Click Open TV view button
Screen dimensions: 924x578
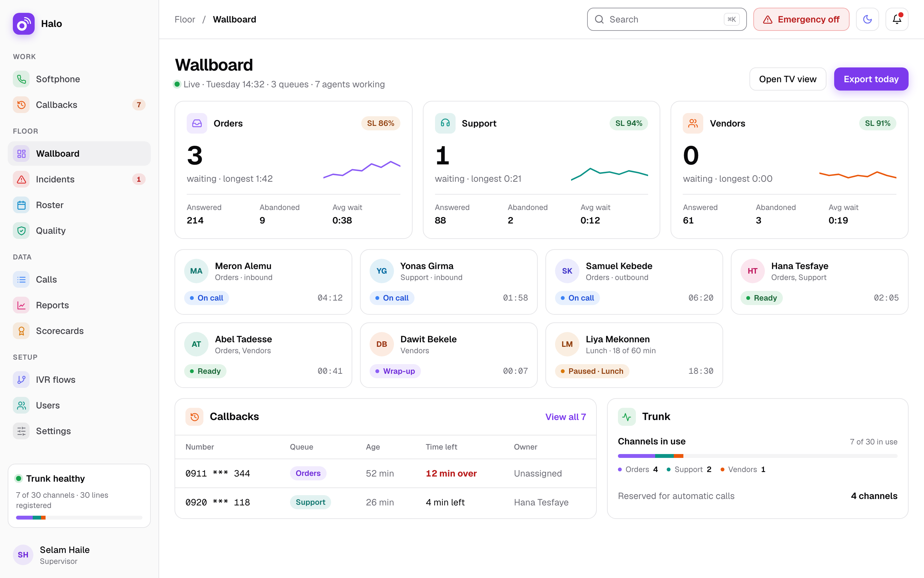pos(788,79)
